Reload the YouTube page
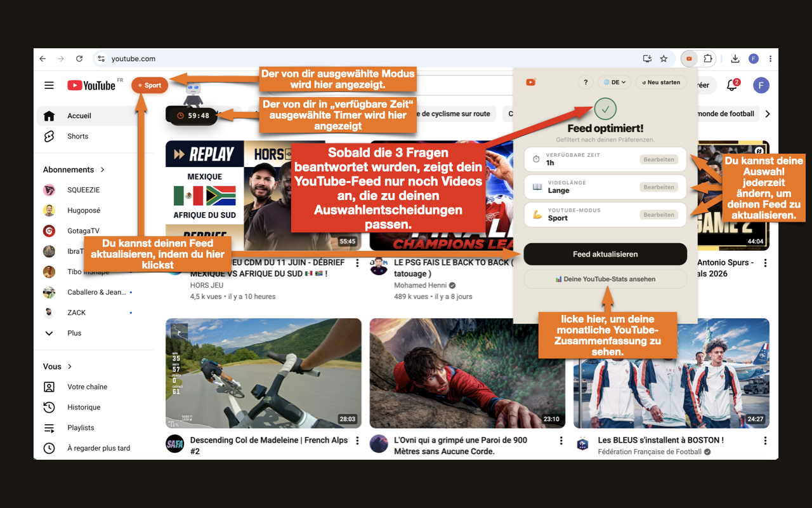The width and height of the screenshot is (812, 508). point(79,58)
